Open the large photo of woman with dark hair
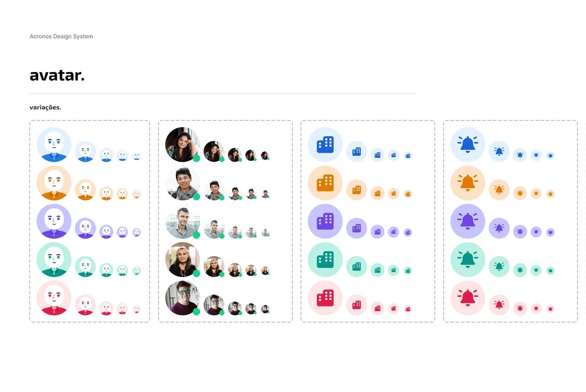 coord(183,145)
